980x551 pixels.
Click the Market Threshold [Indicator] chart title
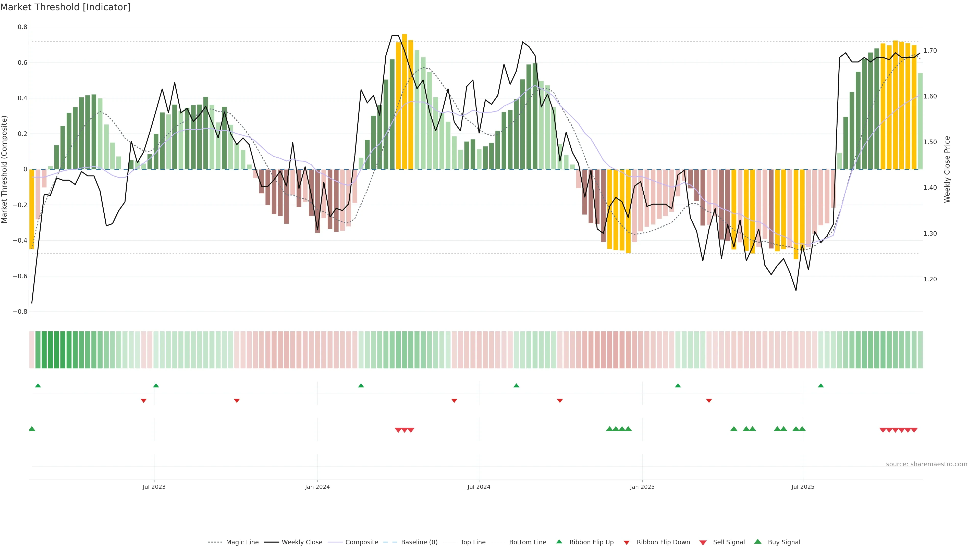65,7
